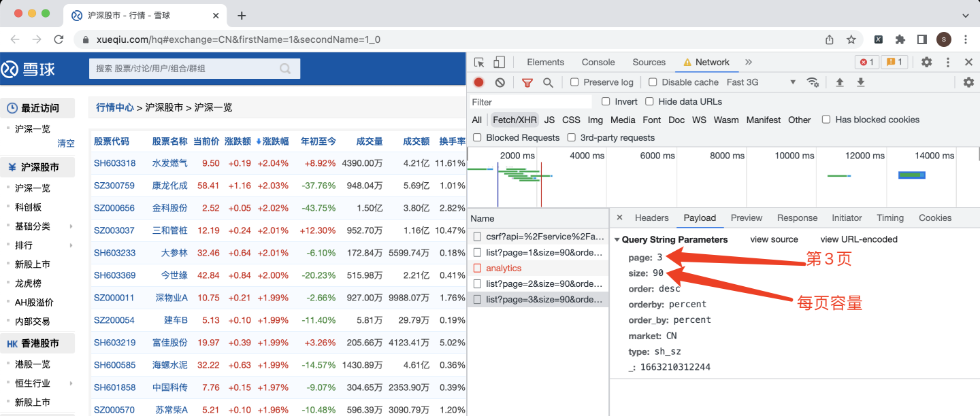Screen dimensions: 980x416
Task: Open a new browser tab
Action: (x=241, y=16)
